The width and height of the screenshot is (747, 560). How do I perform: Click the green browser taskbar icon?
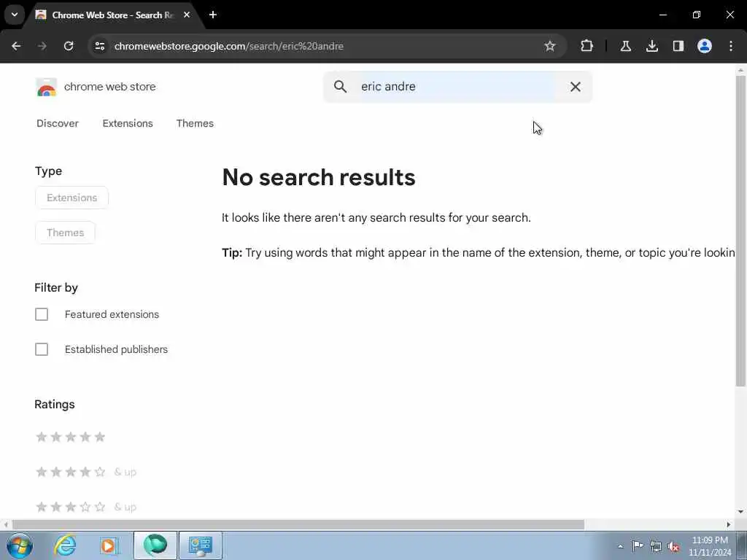tap(155, 545)
